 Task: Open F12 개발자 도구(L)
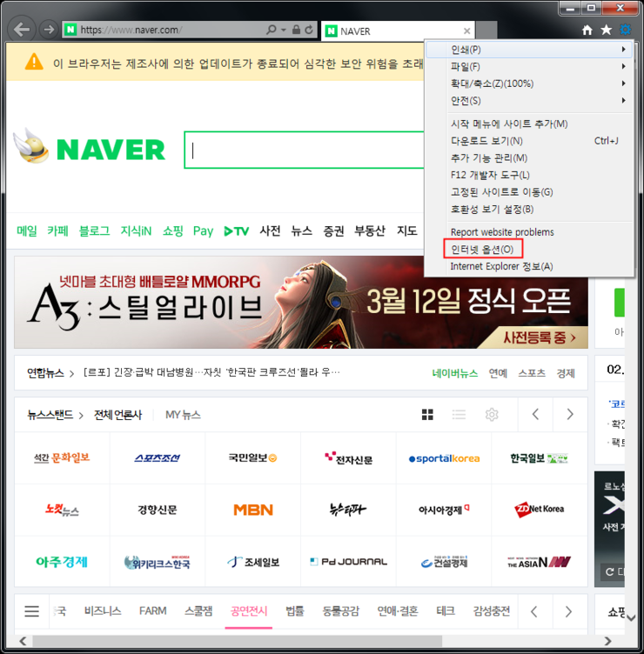coord(529,175)
